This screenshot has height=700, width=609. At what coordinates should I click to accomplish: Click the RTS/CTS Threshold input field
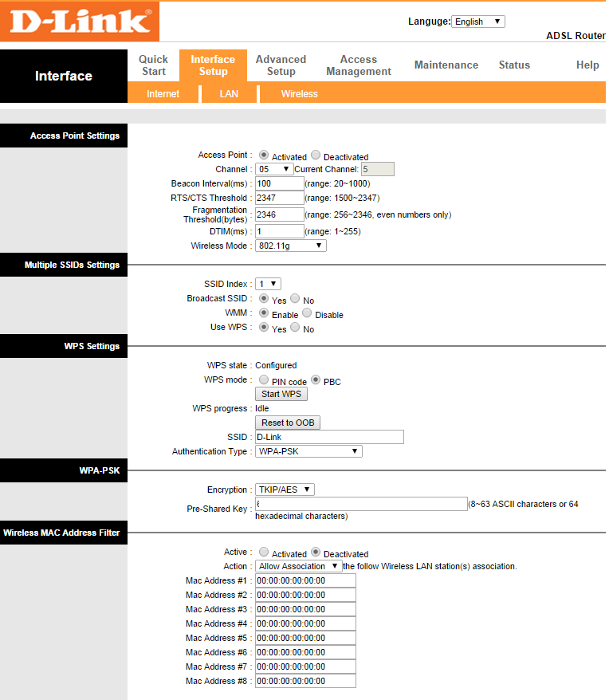point(280,198)
